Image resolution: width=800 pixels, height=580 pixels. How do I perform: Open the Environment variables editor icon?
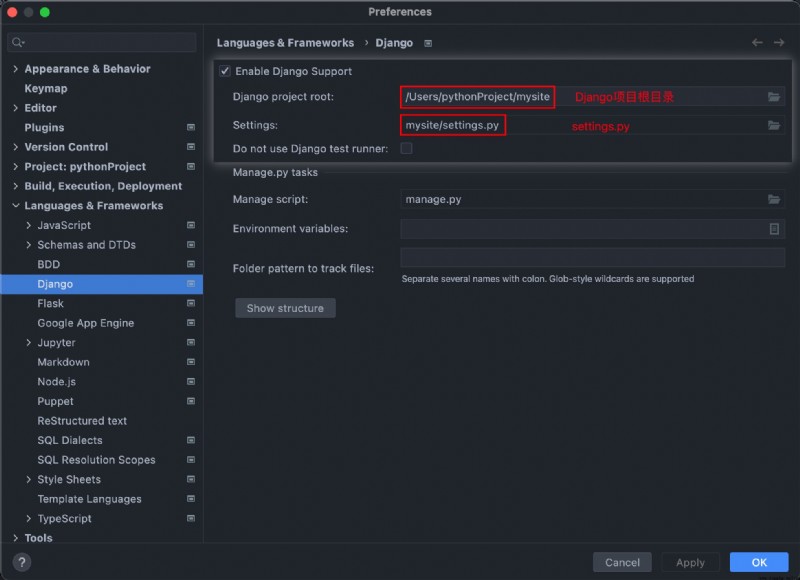click(x=773, y=229)
